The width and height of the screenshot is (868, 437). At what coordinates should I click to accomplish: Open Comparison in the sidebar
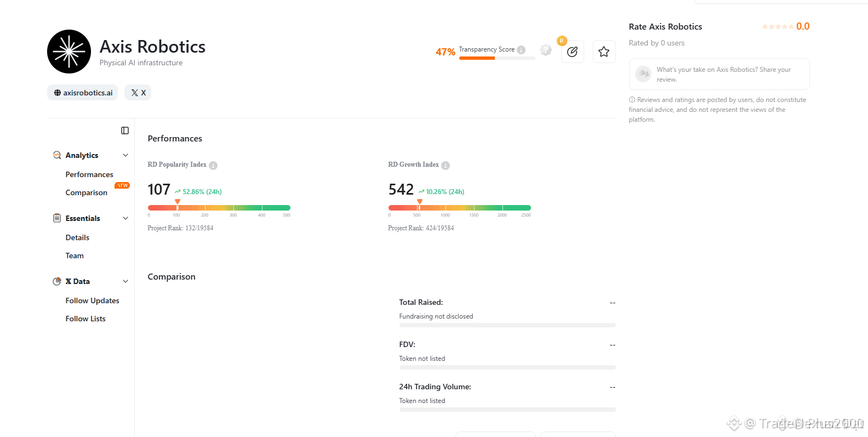(87, 192)
